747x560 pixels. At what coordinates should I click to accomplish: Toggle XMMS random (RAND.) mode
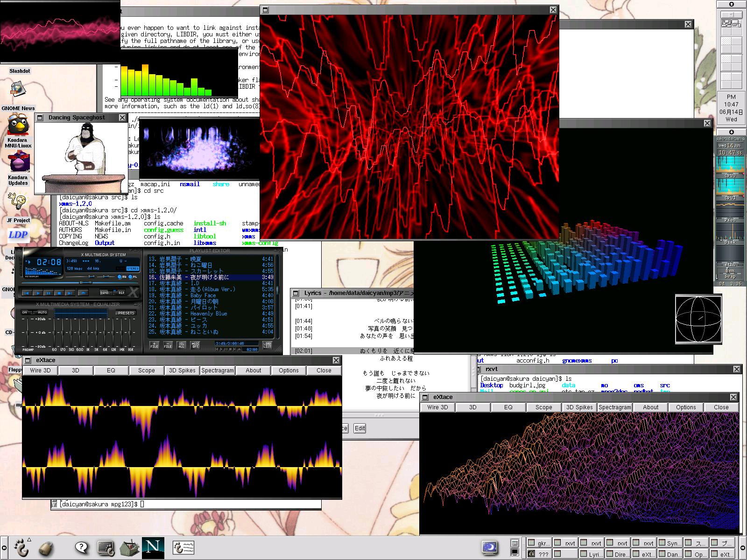point(106,293)
